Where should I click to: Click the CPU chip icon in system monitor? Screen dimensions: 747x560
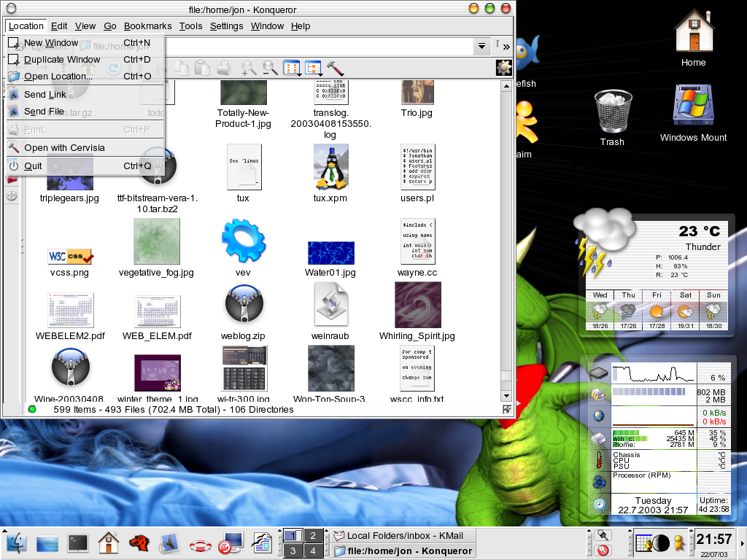pos(599,373)
